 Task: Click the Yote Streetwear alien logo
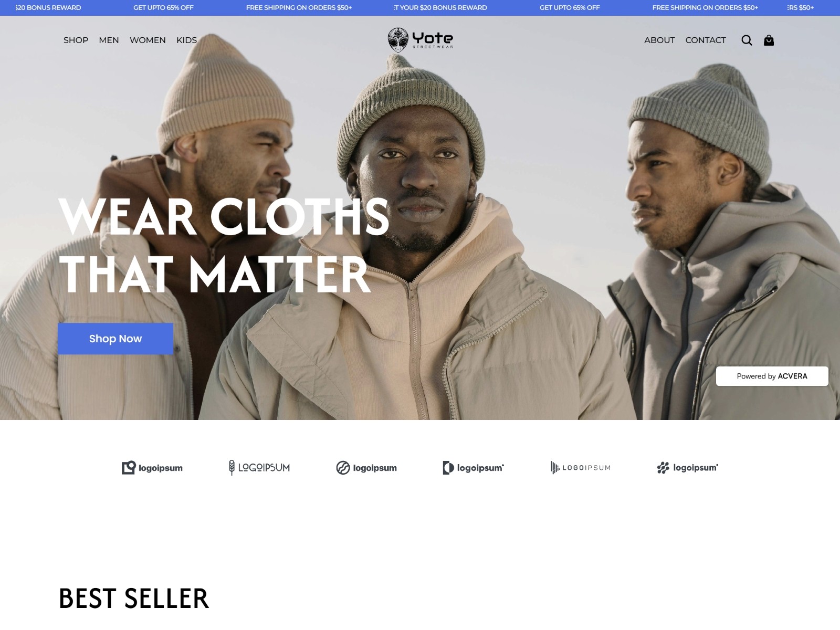point(420,40)
